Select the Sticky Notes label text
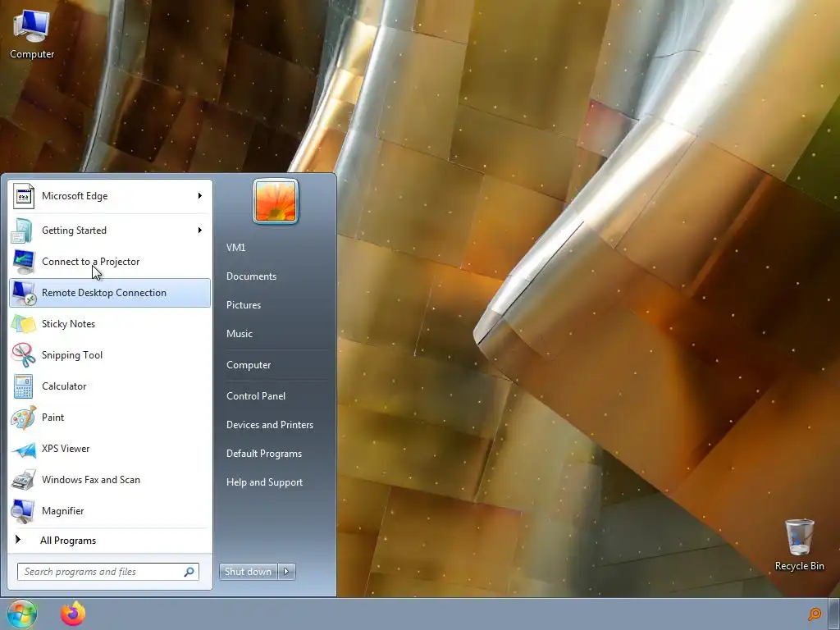 tap(69, 323)
